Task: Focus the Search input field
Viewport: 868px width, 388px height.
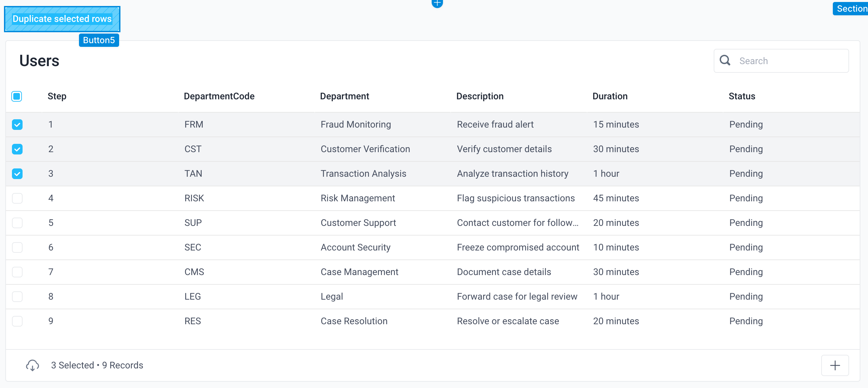Action: point(781,61)
